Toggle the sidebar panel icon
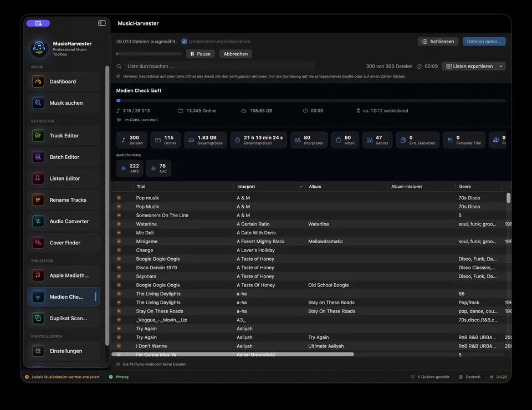 pos(102,23)
